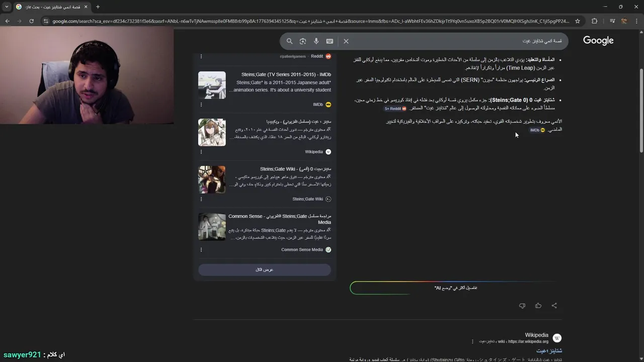Open more options for the IMDb source

pos(201,105)
